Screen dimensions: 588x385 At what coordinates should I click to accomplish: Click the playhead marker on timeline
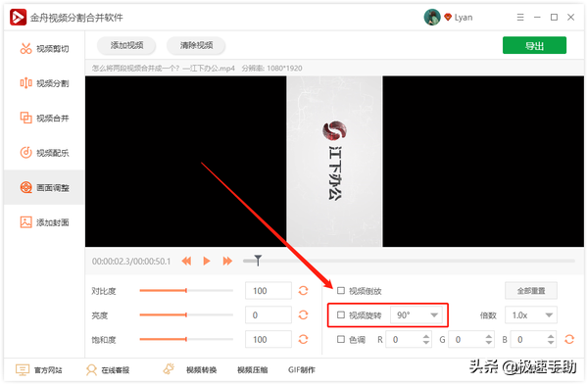click(258, 261)
